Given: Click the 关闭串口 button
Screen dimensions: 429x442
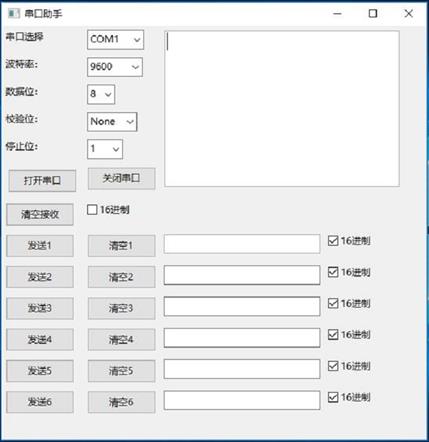Looking at the screenshot, I should click(x=121, y=179).
